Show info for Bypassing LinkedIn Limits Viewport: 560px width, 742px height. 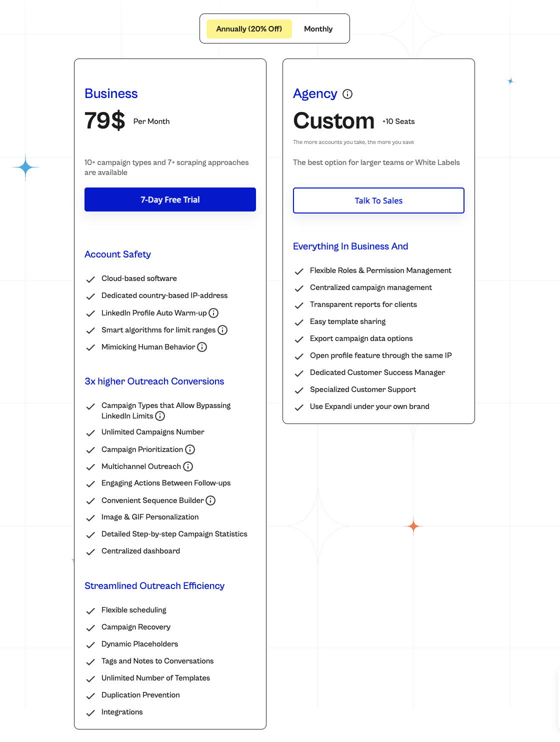click(x=160, y=416)
